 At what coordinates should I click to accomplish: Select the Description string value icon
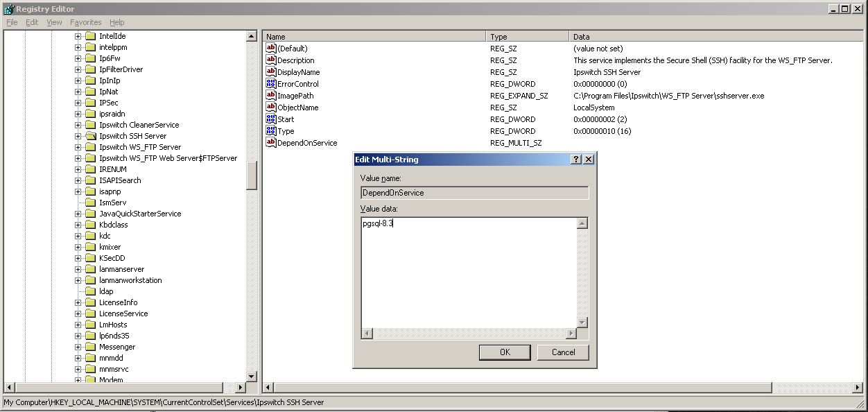tap(271, 60)
